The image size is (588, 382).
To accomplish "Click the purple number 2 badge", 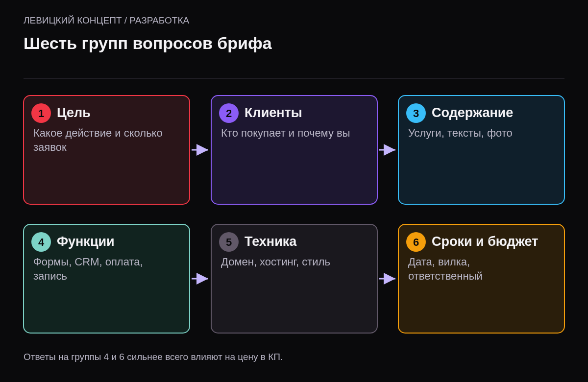I will [229, 113].
